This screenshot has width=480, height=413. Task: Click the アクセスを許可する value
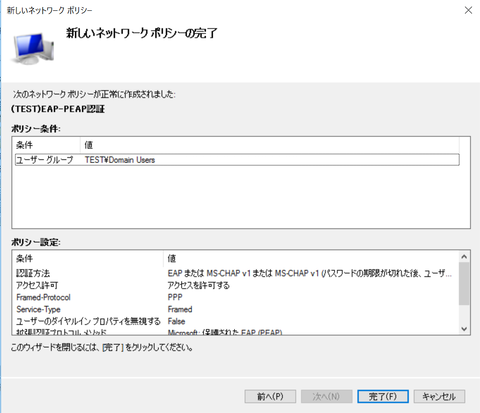[199, 285]
